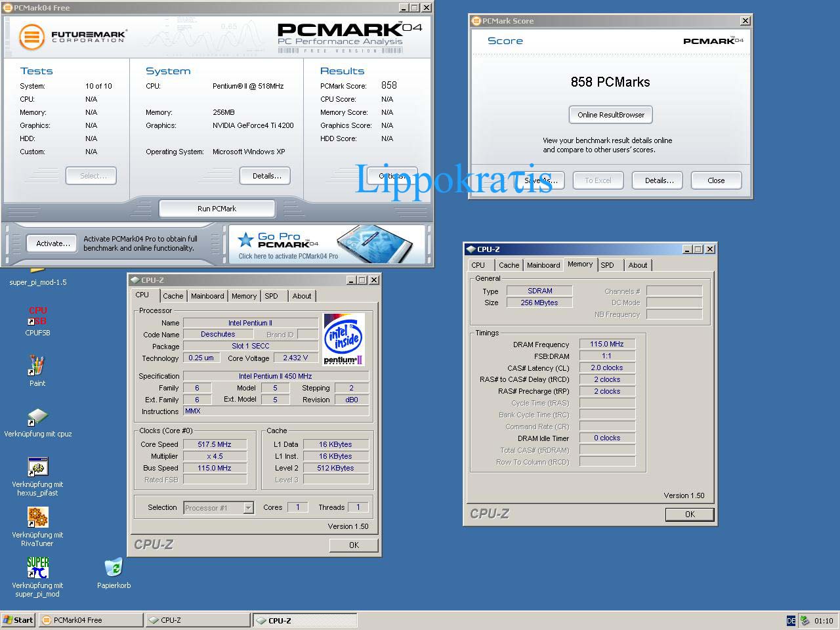This screenshot has width=840, height=630.
Task: Open the Start menu
Action: click(18, 620)
